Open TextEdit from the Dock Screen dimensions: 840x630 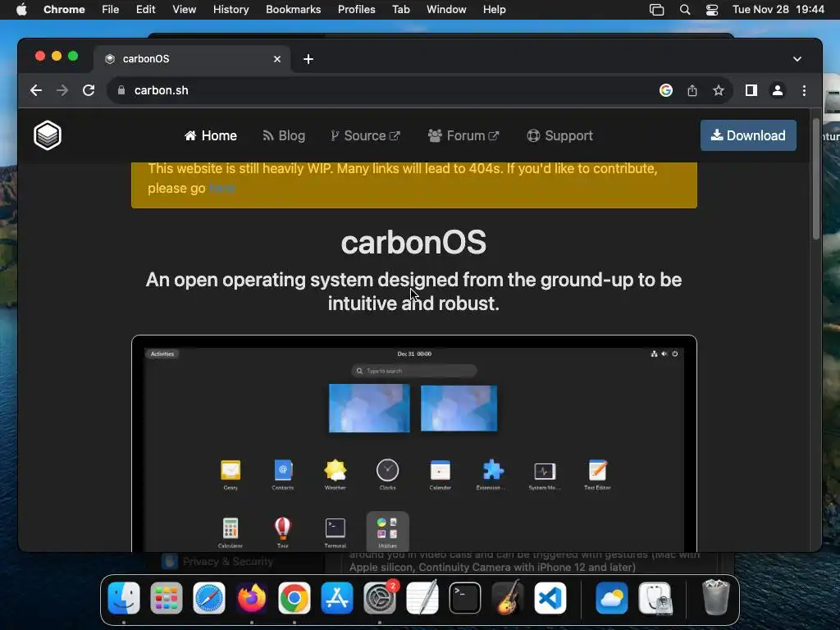[x=422, y=598]
